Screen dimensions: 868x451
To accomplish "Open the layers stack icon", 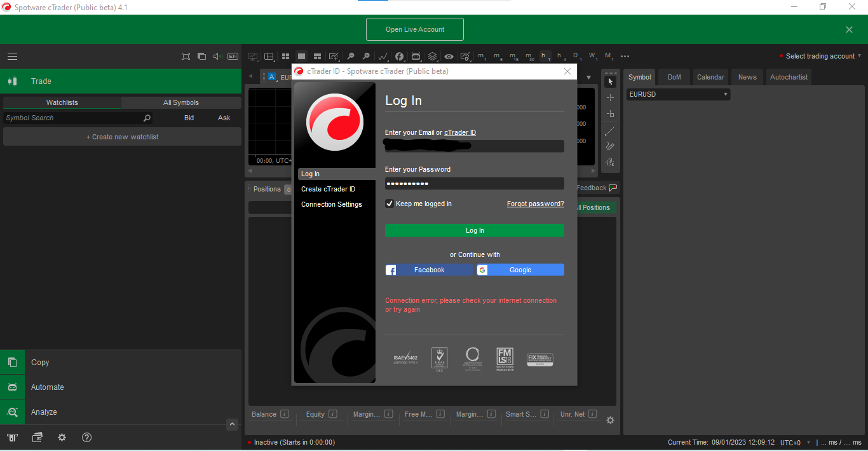I will [x=433, y=56].
